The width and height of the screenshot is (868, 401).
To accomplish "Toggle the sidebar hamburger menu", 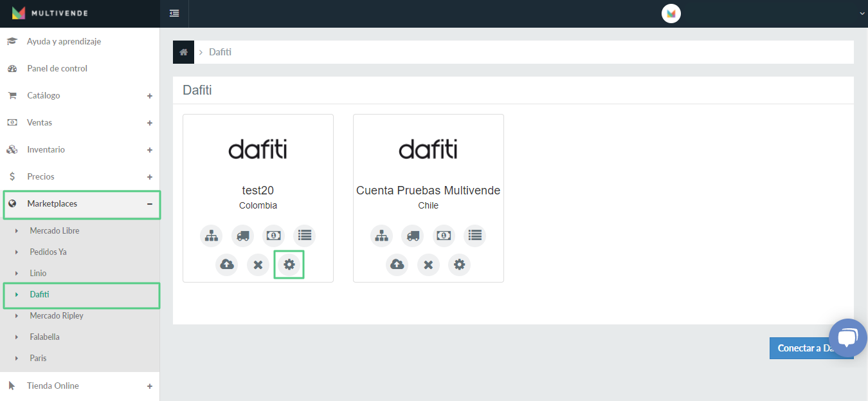I will tap(174, 14).
